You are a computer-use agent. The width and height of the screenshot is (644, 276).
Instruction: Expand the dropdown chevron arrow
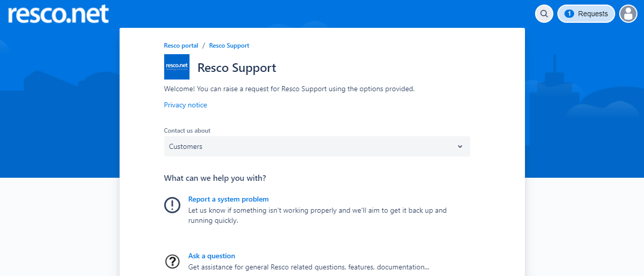(460, 146)
